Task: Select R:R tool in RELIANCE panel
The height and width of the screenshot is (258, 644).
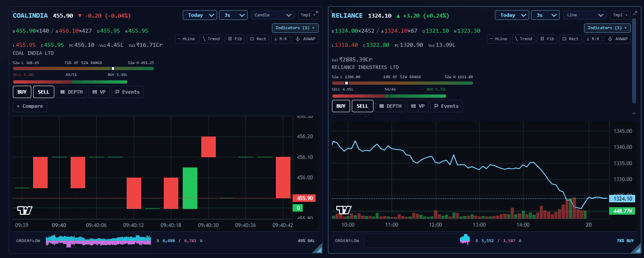Action: 594,39
